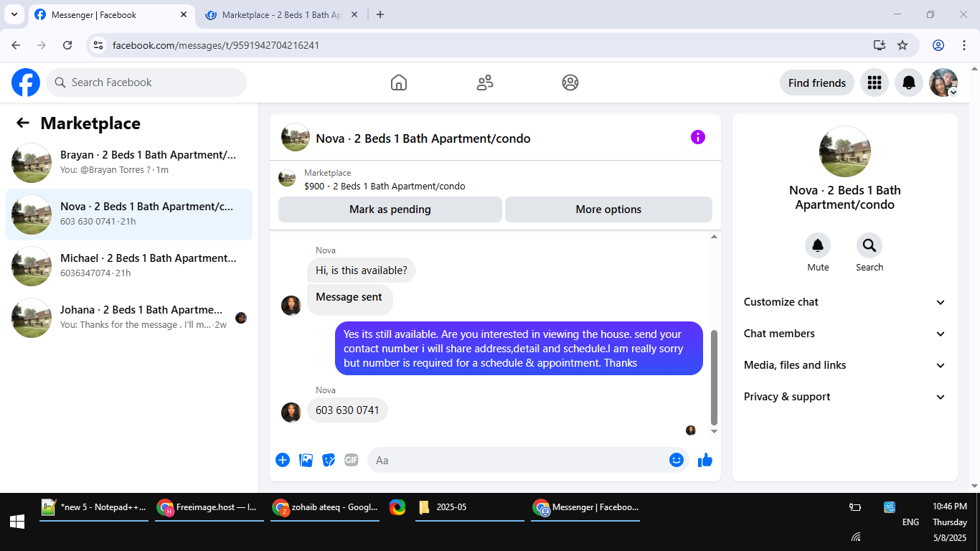Open the Chrome three-dot menu
The height and width of the screenshot is (551, 980).
[964, 45]
